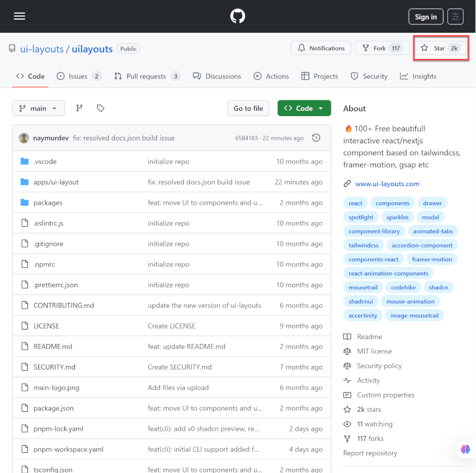
Task: Click the Notifications button
Action: point(321,48)
